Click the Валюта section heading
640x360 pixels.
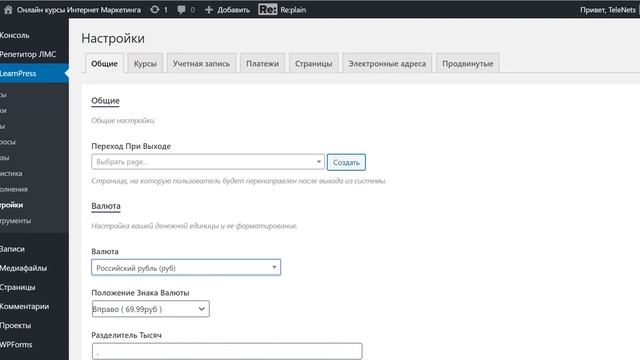pos(106,206)
